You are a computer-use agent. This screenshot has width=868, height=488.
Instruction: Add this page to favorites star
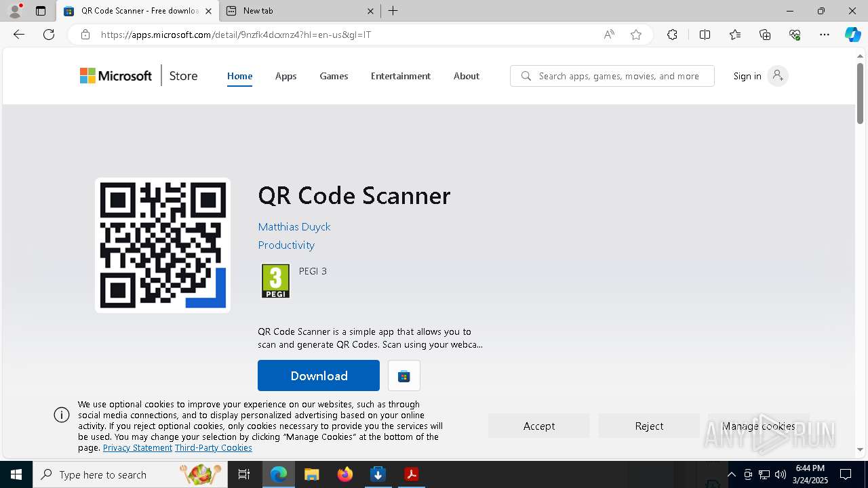coord(636,35)
